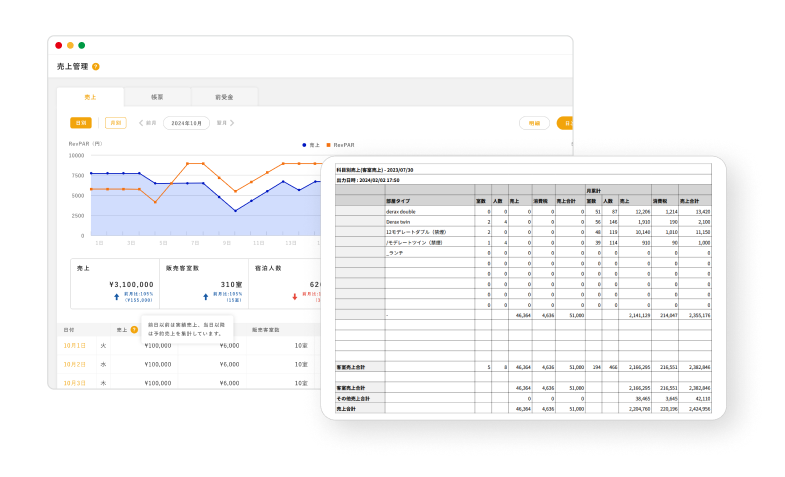This screenshot has width=785, height=477.
Task: Select the 日別 daily view toggle
Action: pyautogui.click(x=81, y=123)
